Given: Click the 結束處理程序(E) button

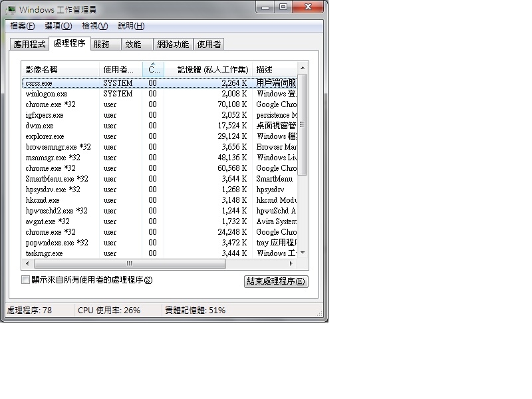Looking at the screenshot, I should click(x=276, y=281).
